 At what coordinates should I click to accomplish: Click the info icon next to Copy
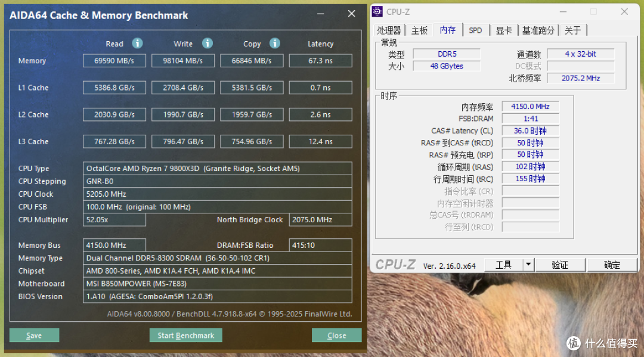(275, 44)
